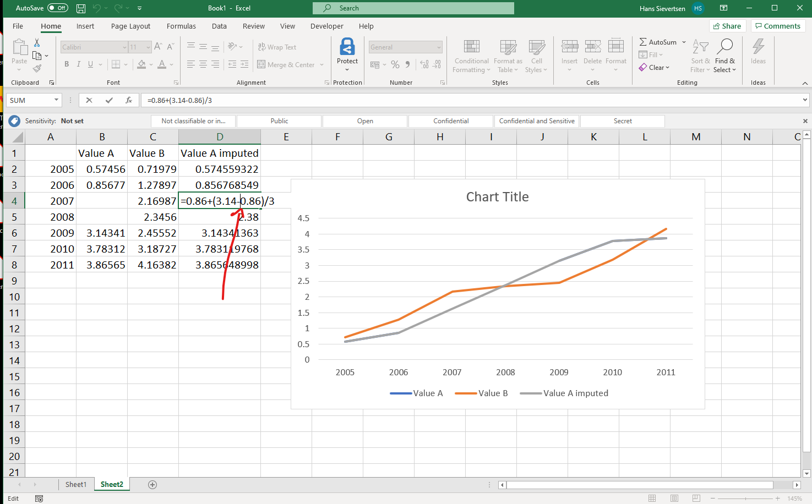Apply the Font Color A swatch
The image size is (812, 504).
click(x=162, y=64)
